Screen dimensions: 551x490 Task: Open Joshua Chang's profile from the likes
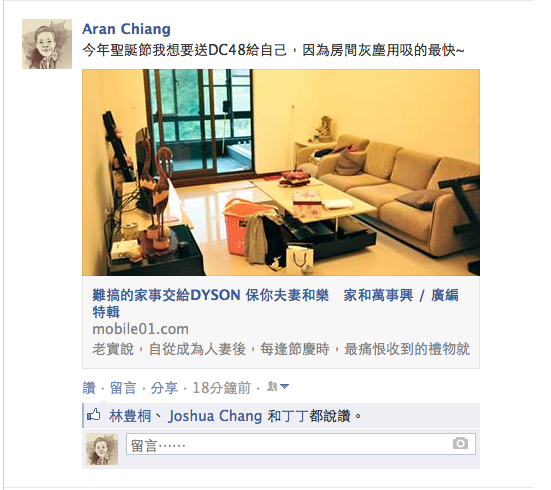coord(215,416)
